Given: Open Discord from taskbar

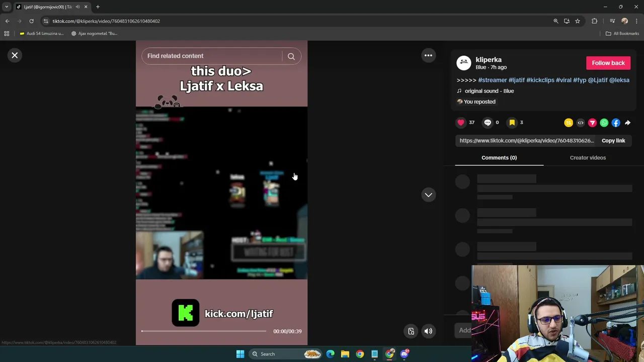Looking at the screenshot, I should click(x=405, y=354).
